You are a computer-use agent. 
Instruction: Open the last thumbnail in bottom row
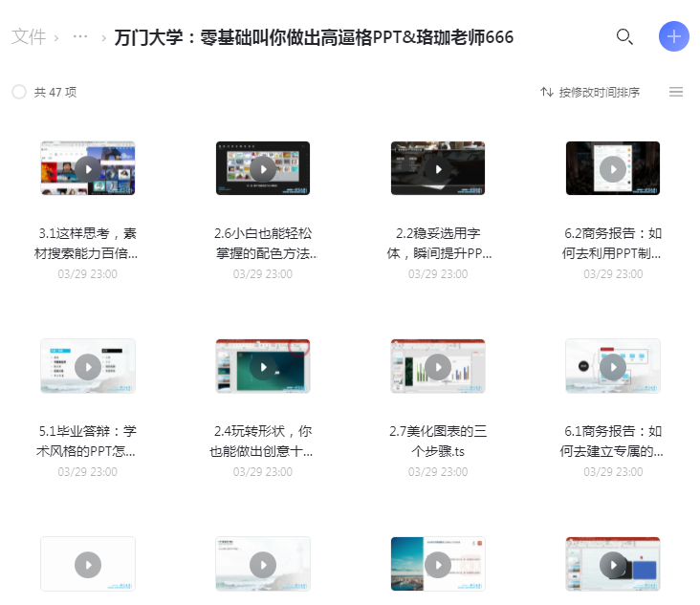(613, 564)
